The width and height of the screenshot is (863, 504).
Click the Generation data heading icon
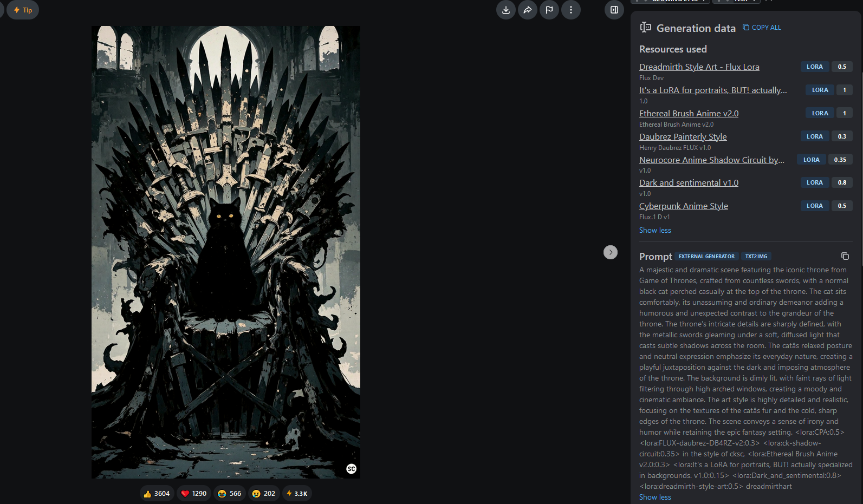click(645, 28)
